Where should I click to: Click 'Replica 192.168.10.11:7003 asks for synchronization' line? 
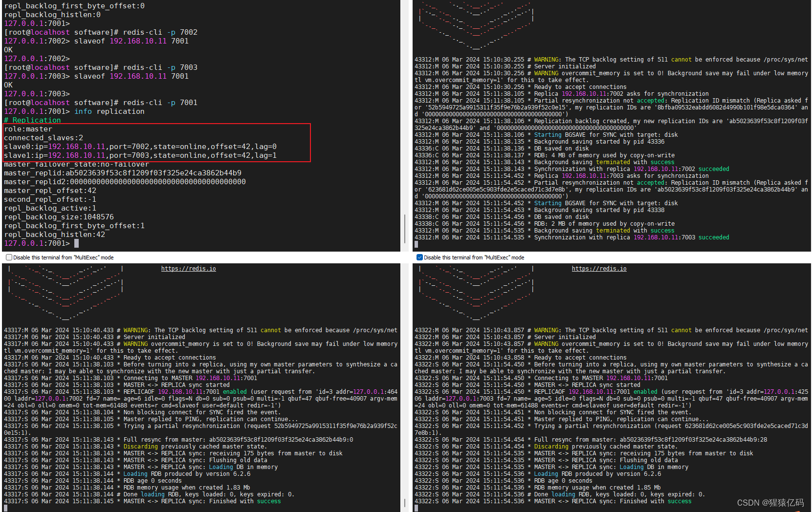[562, 176]
